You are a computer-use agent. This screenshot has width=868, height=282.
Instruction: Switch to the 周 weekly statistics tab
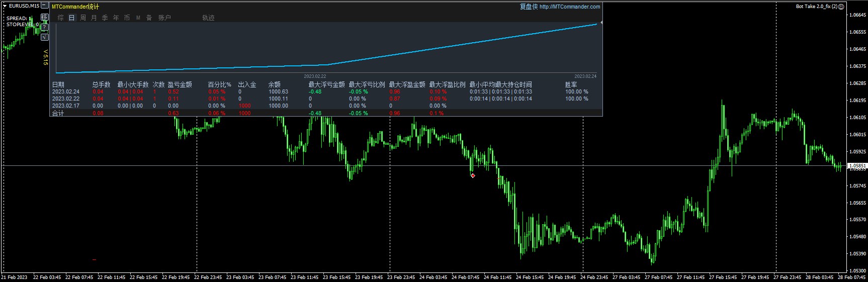[x=82, y=18]
